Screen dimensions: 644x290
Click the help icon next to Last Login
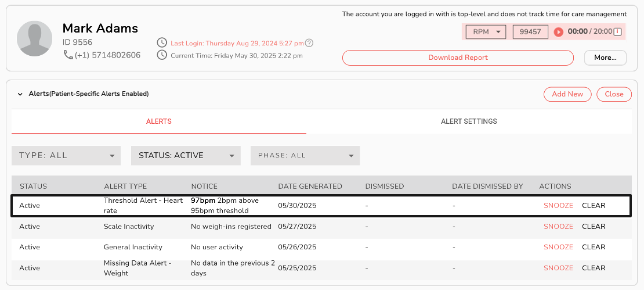tap(309, 43)
